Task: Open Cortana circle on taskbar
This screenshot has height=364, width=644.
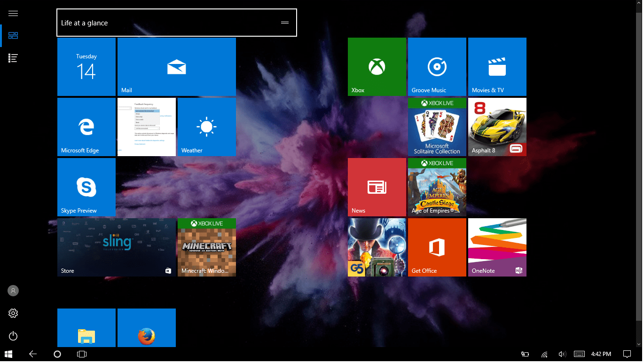Action: pyautogui.click(x=57, y=354)
